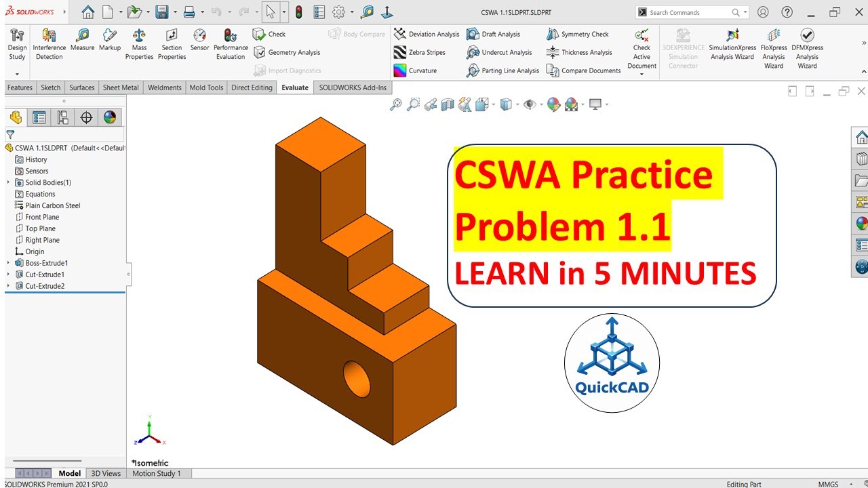Viewport: 868px width, 488px height.
Task: Open Parting Line Analysis
Action: coord(502,70)
